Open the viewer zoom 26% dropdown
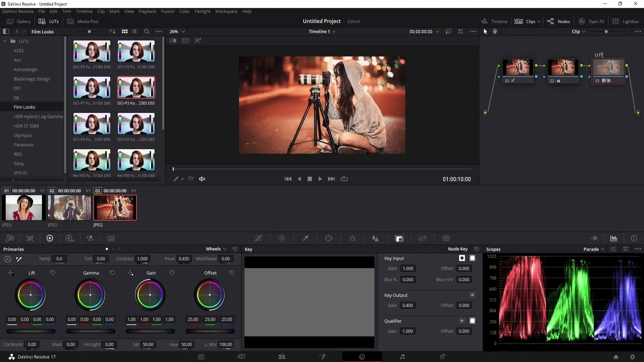The height and width of the screenshot is (362, 644). click(177, 32)
